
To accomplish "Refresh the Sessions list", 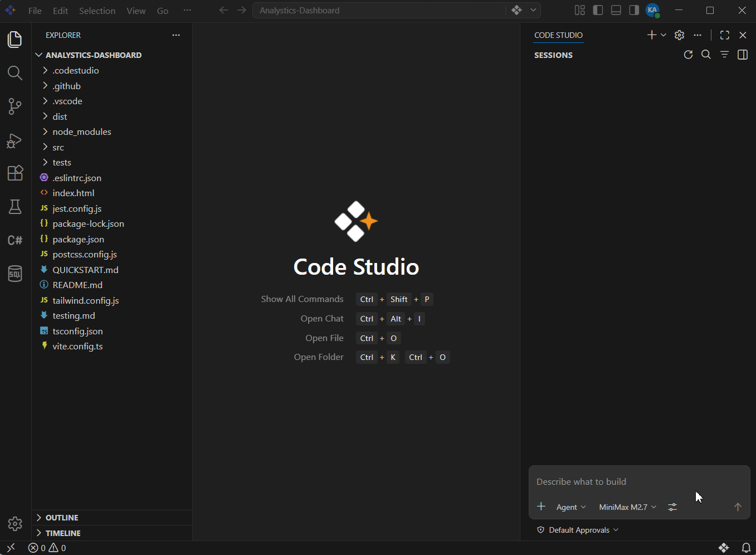I will 688,55.
